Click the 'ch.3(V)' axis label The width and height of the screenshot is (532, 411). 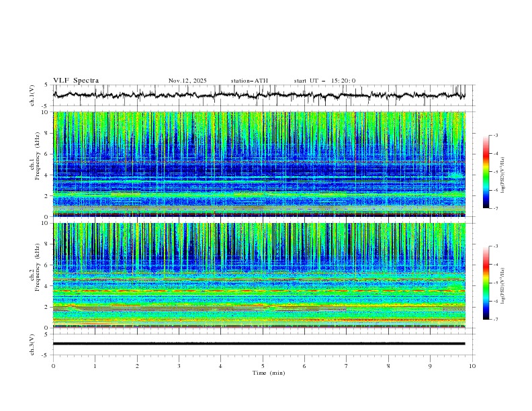click(32, 345)
